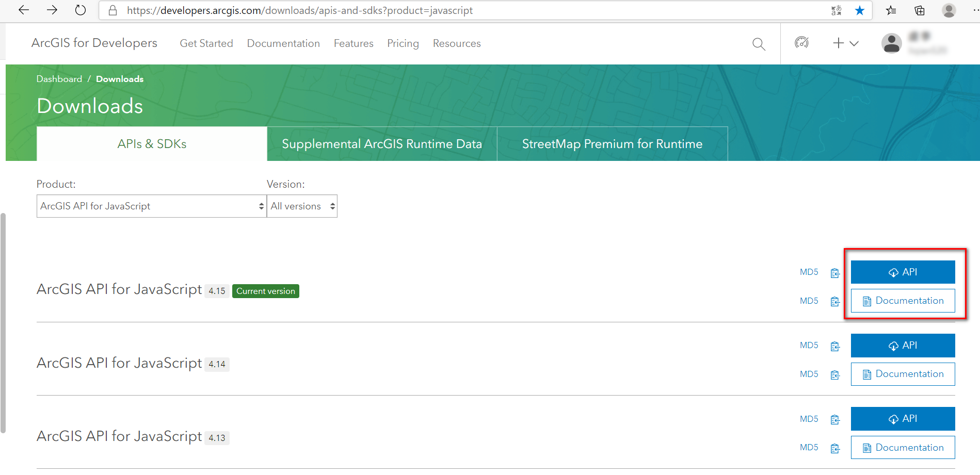The image size is (980, 475).
Task: Reload the current page
Action: click(x=81, y=10)
